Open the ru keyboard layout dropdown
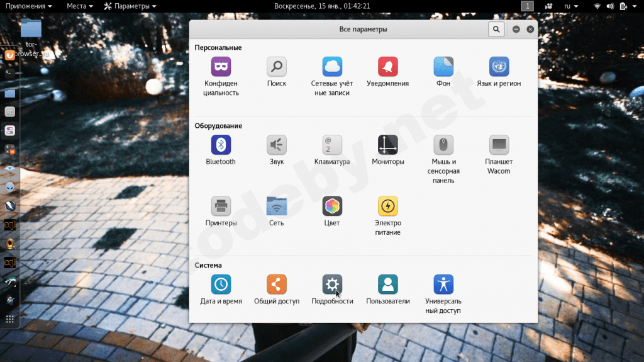Screen dimensions: 644x362 pos(570,6)
